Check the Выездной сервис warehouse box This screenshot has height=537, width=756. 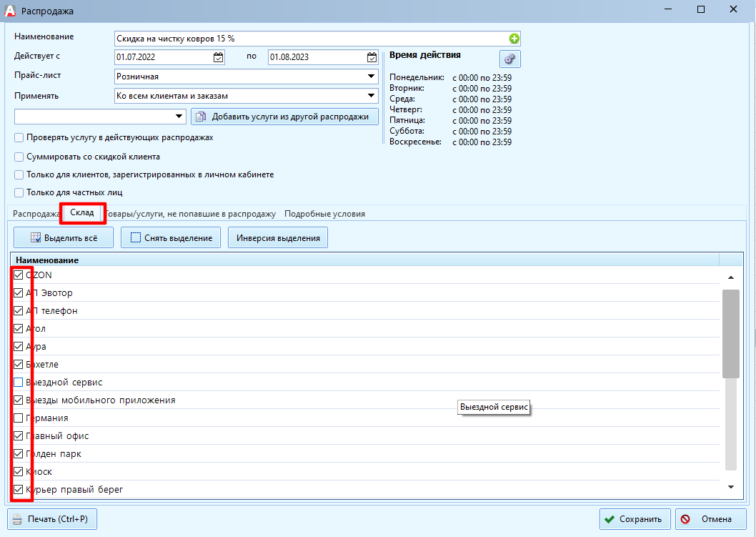tap(19, 383)
